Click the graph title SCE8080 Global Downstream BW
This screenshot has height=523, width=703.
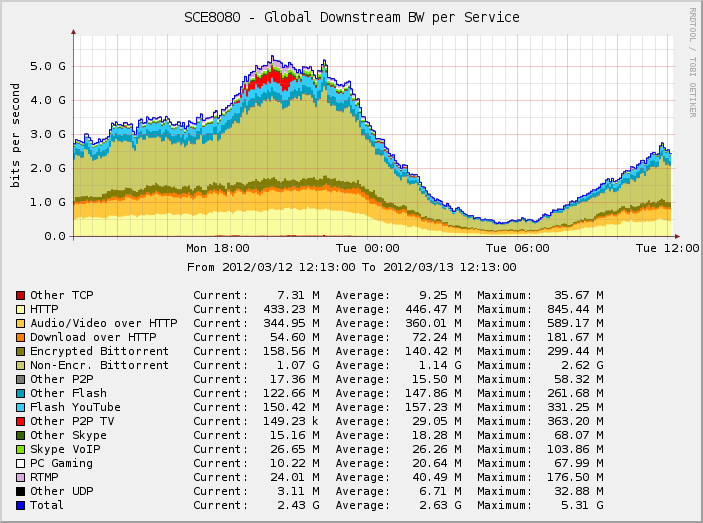coord(351,17)
